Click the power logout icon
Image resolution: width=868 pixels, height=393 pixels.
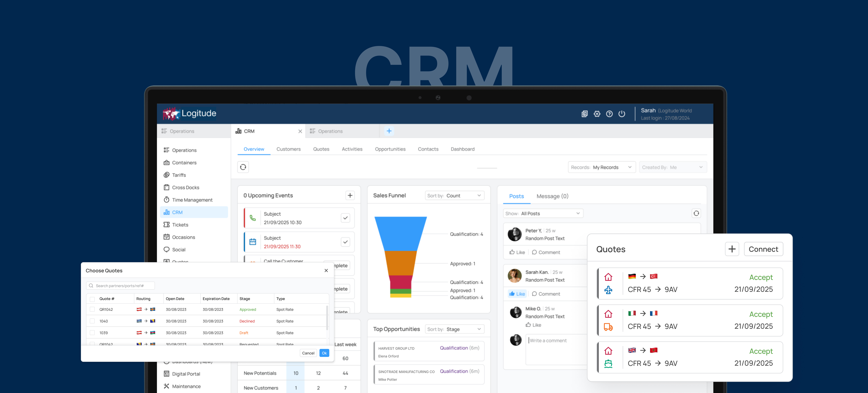pos(622,114)
